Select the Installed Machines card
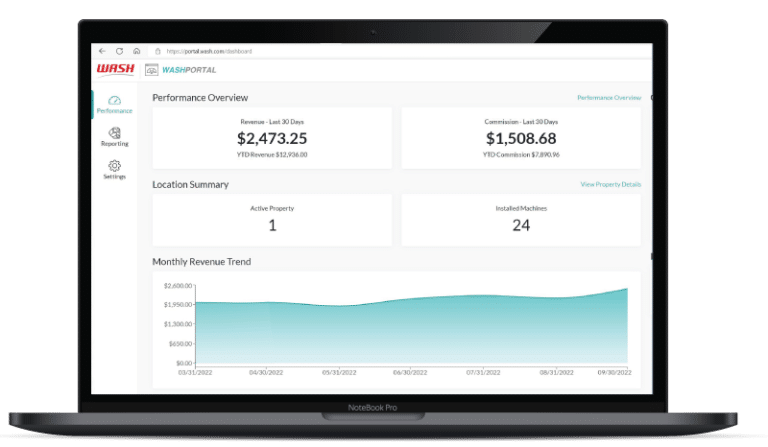 click(521, 219)
